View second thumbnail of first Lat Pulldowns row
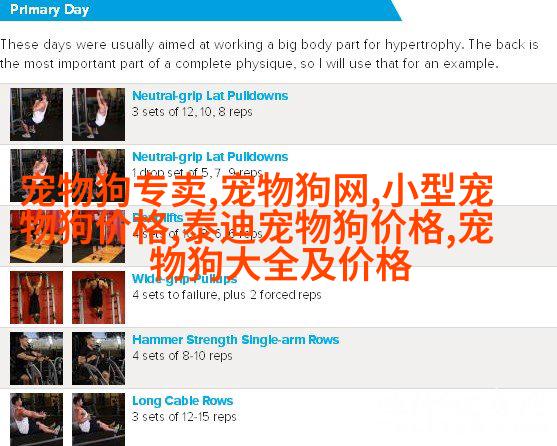Image resolution: width=557 pixels, height=446 pixels. pyautogui.click(x=98, y=114)
